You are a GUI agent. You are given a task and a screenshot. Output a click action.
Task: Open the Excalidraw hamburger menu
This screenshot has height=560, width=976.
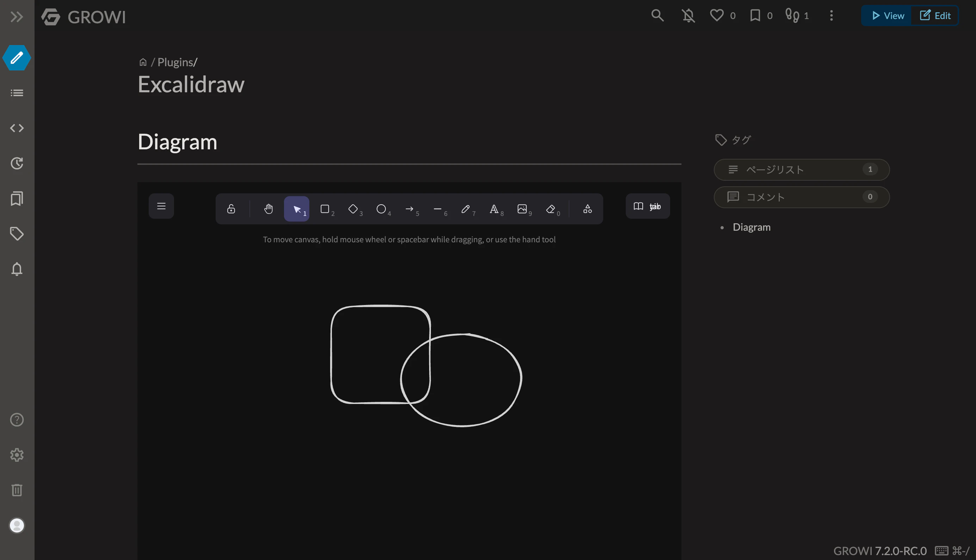pos(161,206)
